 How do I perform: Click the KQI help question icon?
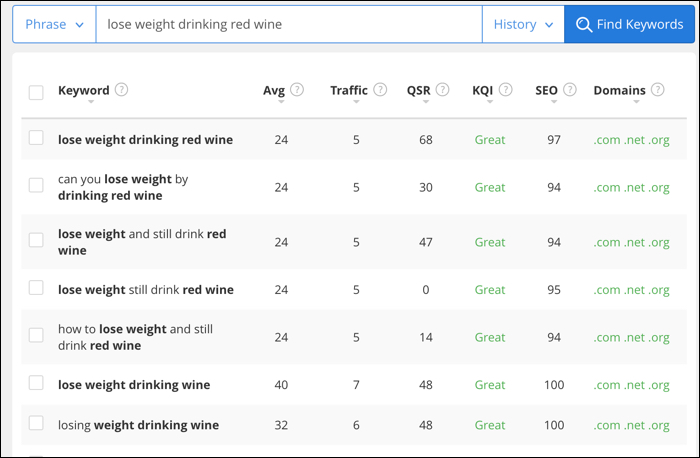[505, 90]
